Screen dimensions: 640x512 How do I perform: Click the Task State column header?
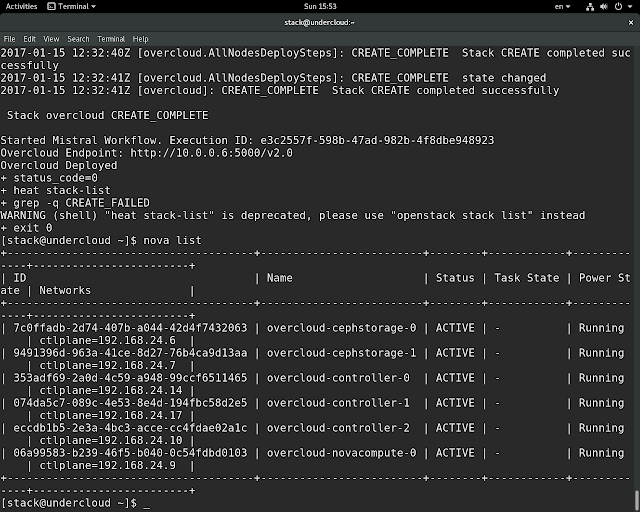click(527, 278)
